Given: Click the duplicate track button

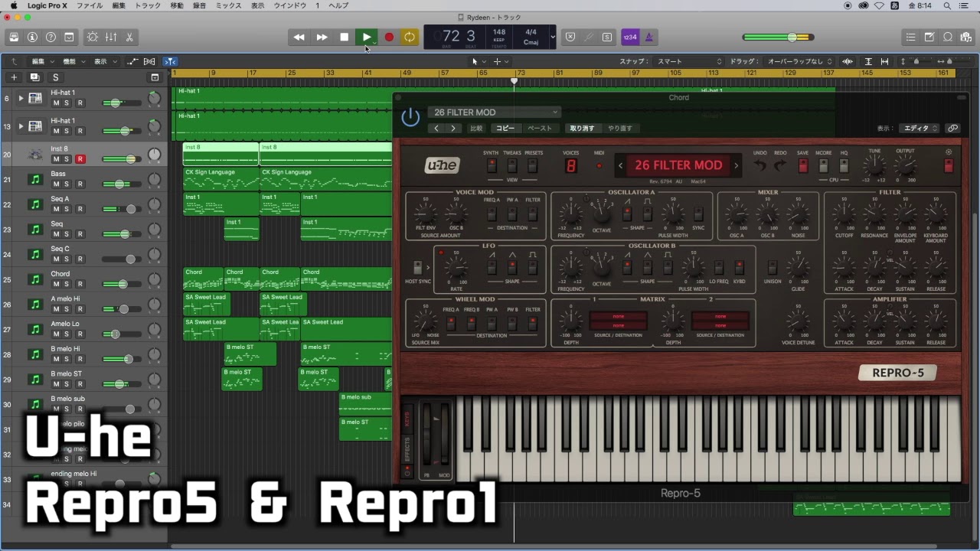Looking at the screenshot, I should coord(34,77).
